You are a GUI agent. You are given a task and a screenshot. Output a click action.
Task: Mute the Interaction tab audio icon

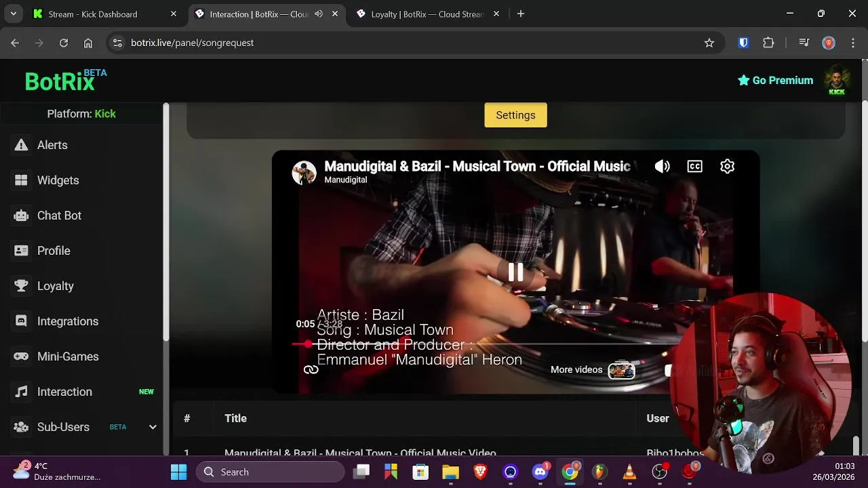[319, 14]
